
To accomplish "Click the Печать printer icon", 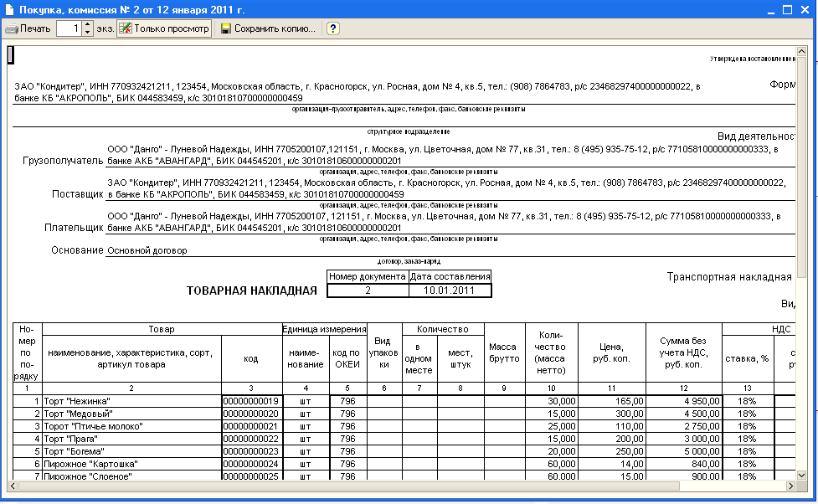I will tap(12, 29).
